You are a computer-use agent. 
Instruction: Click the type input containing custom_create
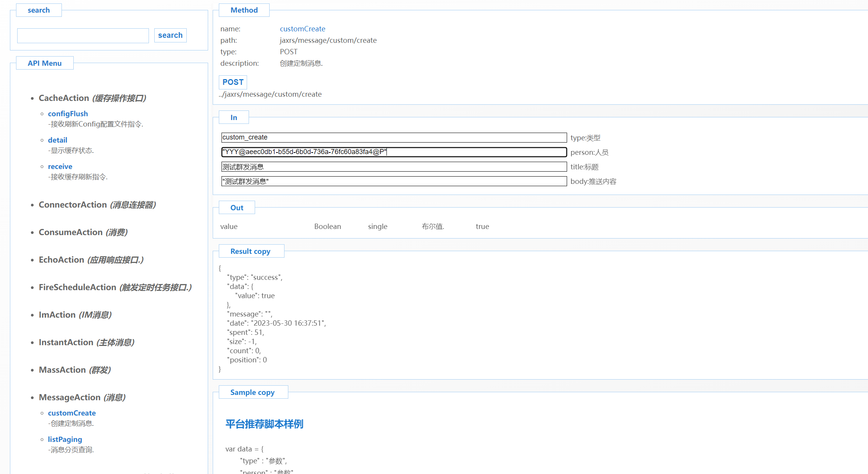pos(394,138)
